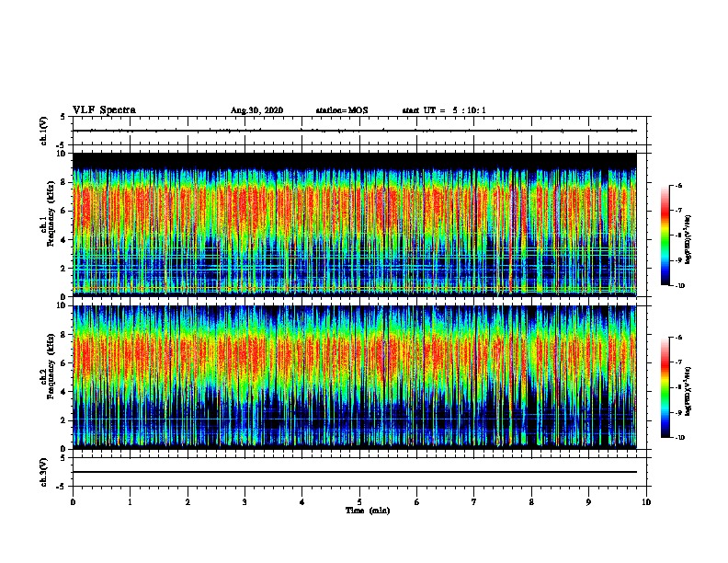Image resolution: width=728 pixels, height=563 pixels.
Task: Click the ch.1 'Frequency (kHz)' axis label
Action: 51,213
